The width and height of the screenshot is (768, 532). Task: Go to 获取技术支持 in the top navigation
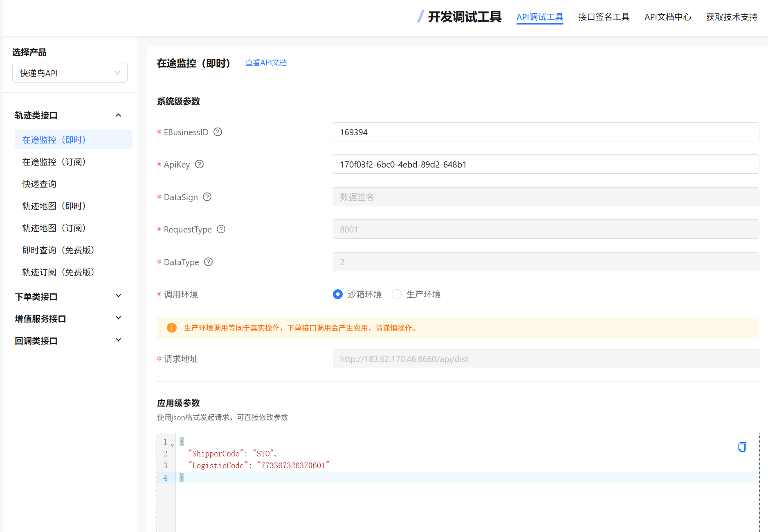click(732, 17)
